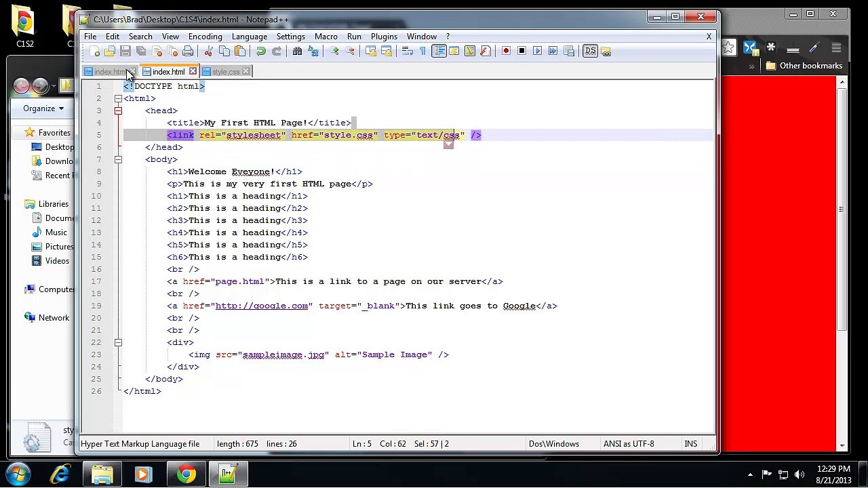The width and height of the screenshot is (868, 488).
Task: Switch to the style.css tab
Action: 225,72
